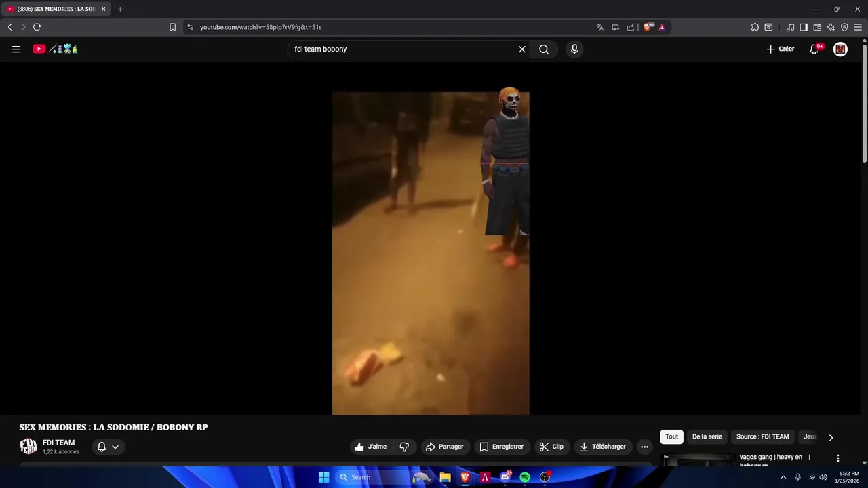Viewport: 868px width, 488px height.
Task: Open FDI TEAM channel avatar
Action: pos(28,447)
